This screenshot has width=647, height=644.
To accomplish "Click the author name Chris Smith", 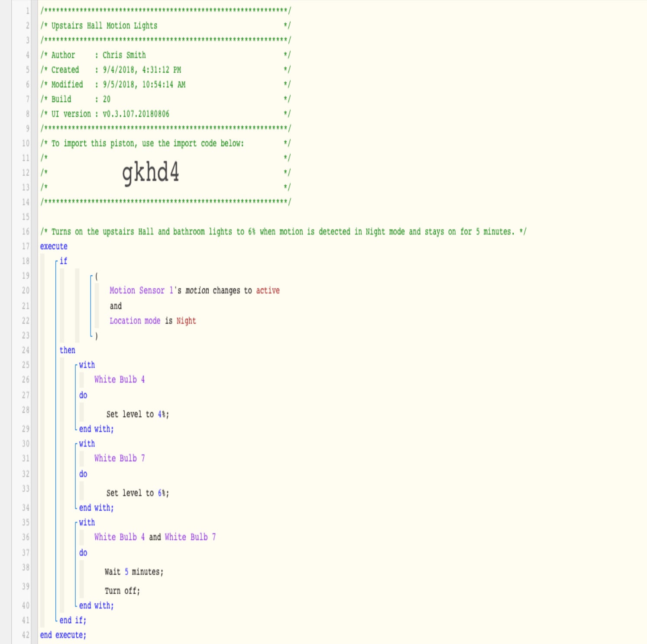I will (124, 55).
